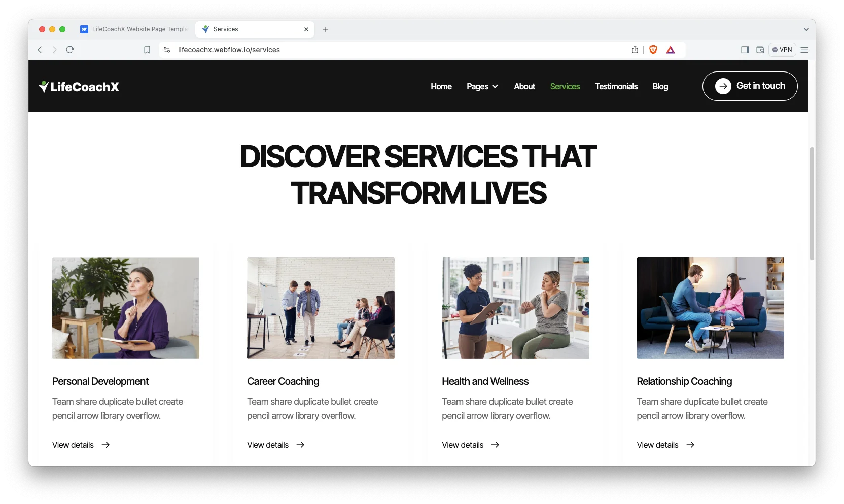
Task: Open the tab list chevron
Action: (x=806, y=29)
